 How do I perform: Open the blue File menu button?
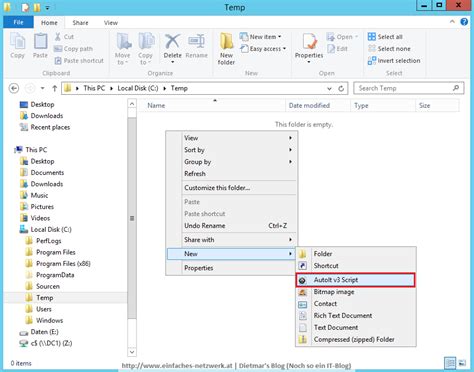coord(18,22)
